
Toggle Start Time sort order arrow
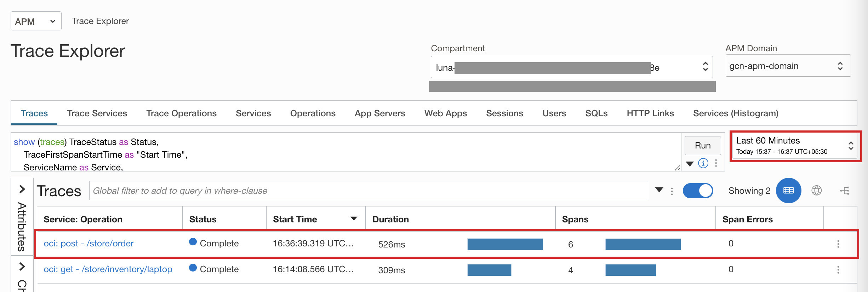[354, 218]
